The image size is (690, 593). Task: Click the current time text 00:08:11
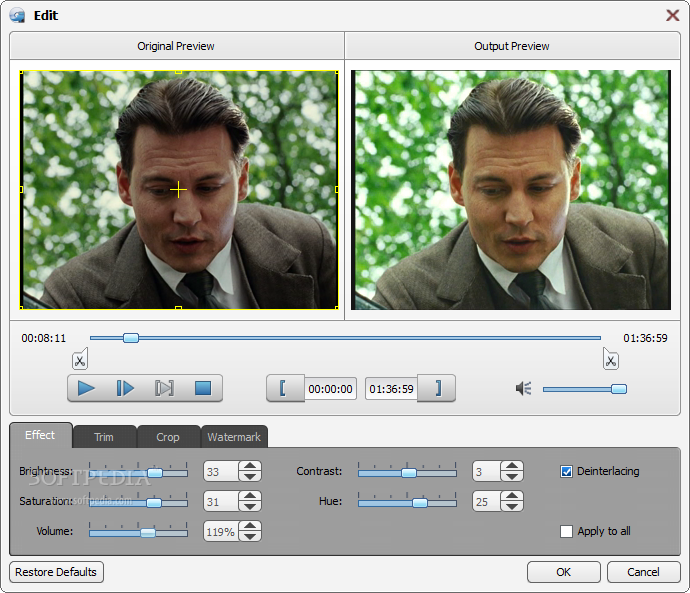(44, 338)
